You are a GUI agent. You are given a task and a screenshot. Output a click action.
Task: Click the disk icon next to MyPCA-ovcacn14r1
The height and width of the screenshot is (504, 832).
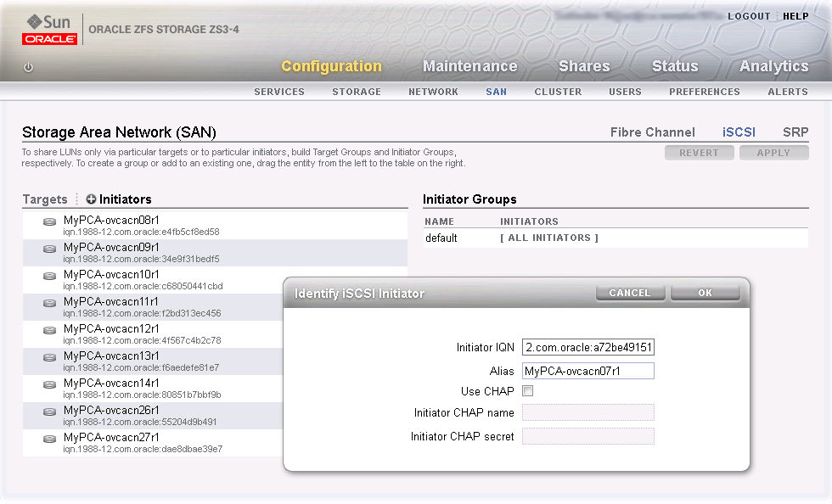pos(48,386)
